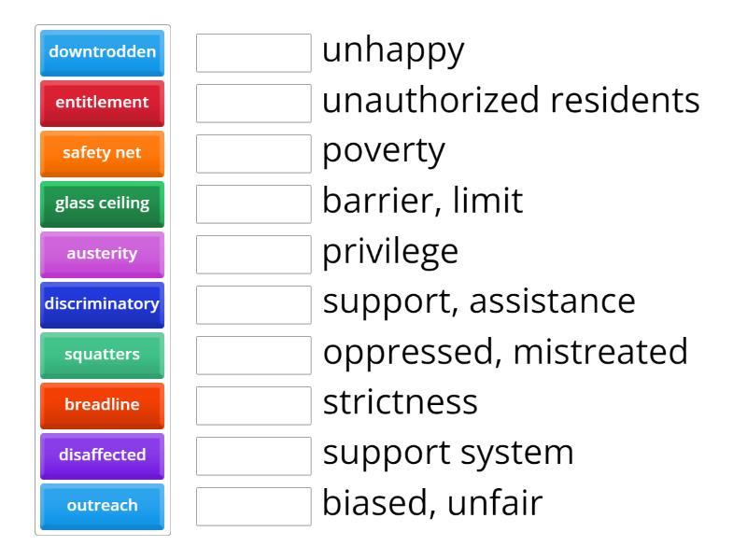The width and height of the screenshot is (747, 560).
Task: Click the answer box beside 'unhappy'
Action: (x=253, y=53)
